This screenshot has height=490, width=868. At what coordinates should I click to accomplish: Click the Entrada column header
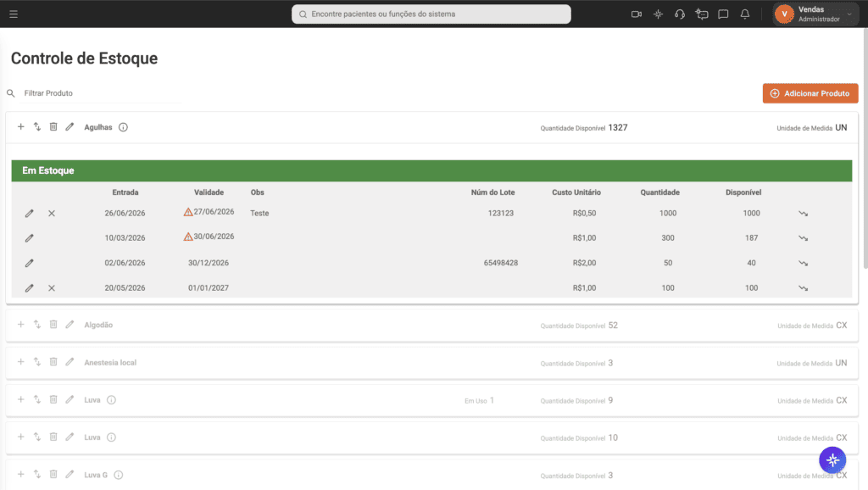coord(125,192)
